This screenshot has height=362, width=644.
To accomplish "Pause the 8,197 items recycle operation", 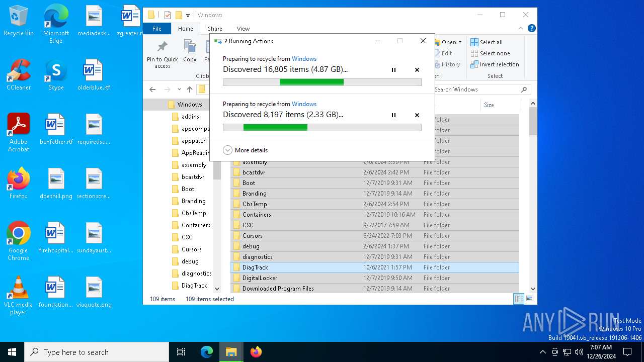I will tap(393, 115).
